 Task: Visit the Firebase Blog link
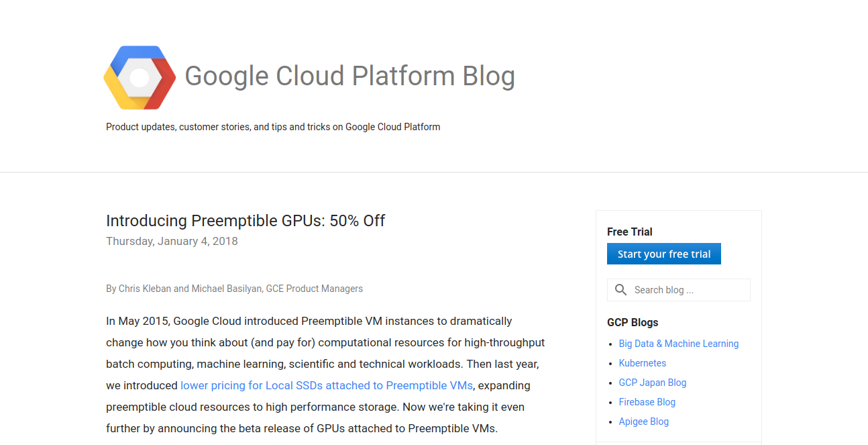[x=647, y=402]
